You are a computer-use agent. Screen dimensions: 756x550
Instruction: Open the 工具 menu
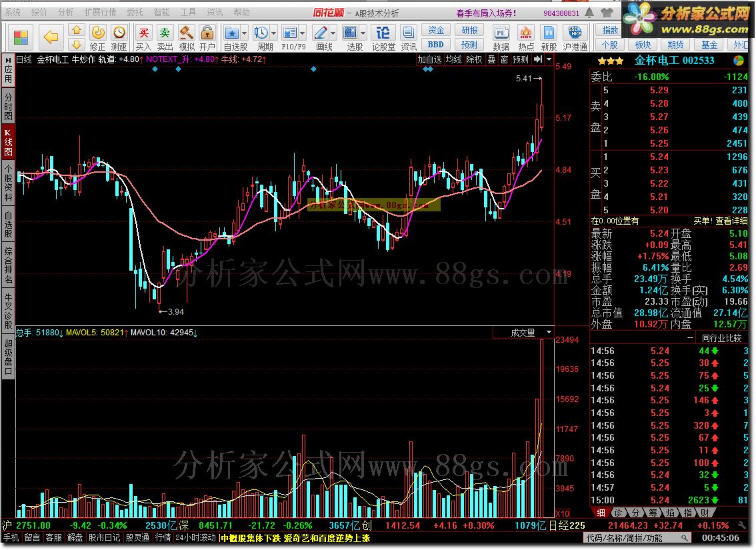coord(187,12)
